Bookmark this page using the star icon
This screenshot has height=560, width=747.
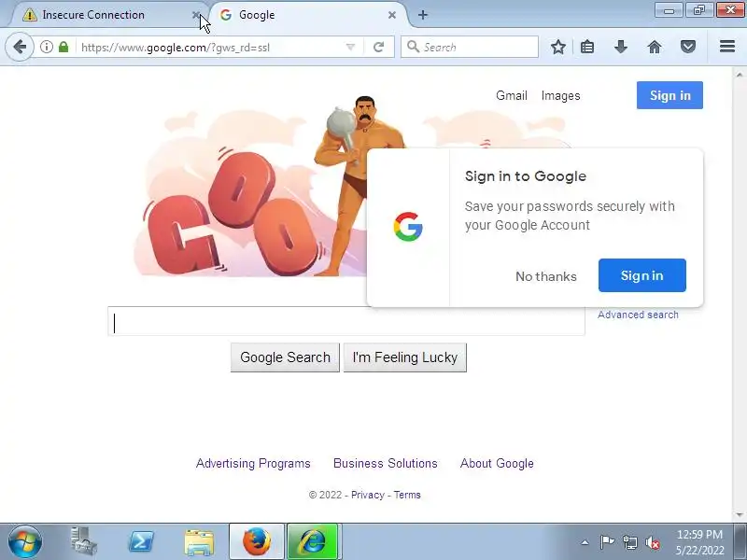coord(557,47)
